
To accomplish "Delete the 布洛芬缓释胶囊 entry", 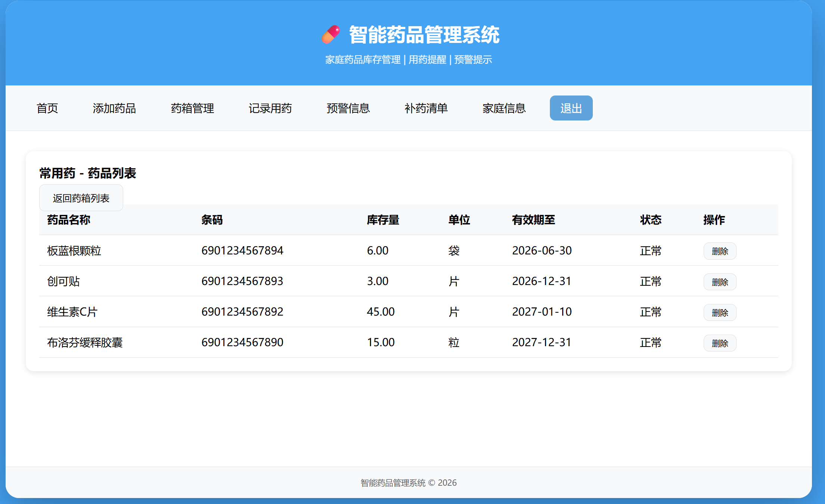I will [720, 343].
